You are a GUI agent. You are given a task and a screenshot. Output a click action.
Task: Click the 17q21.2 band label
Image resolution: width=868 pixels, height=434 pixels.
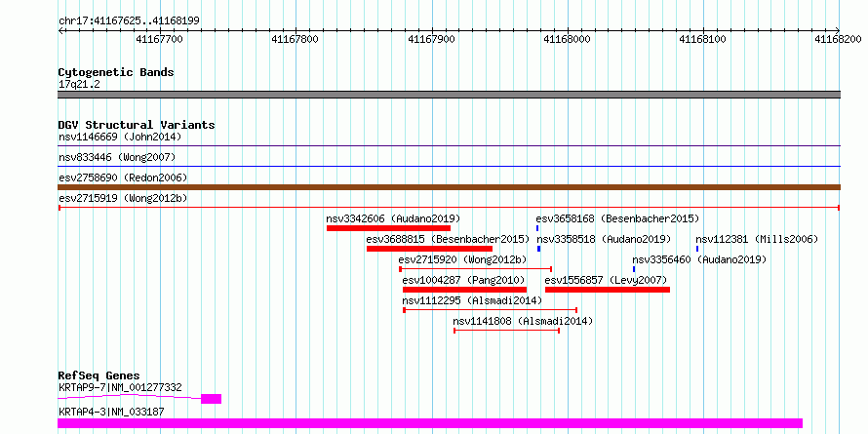pyautogui.click(x=79, y=85)
